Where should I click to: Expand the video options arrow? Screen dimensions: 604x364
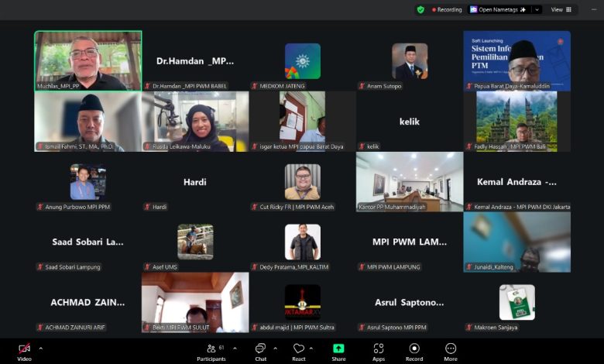click(x=40, y=349)
